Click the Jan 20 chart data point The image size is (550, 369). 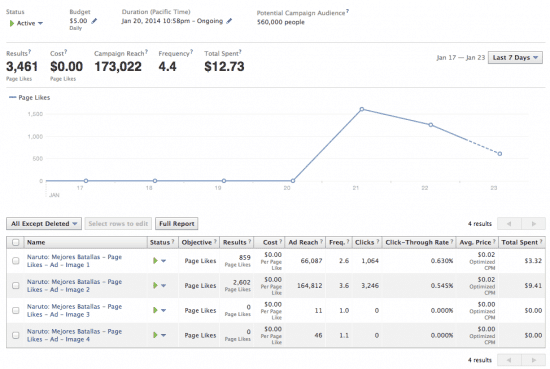[293, 181]
